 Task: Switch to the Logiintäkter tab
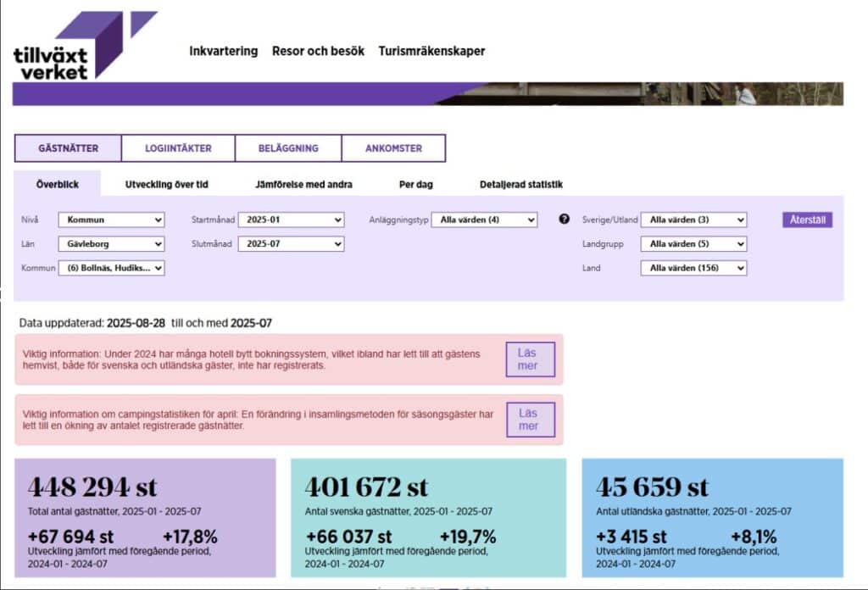tap(178, 148)
